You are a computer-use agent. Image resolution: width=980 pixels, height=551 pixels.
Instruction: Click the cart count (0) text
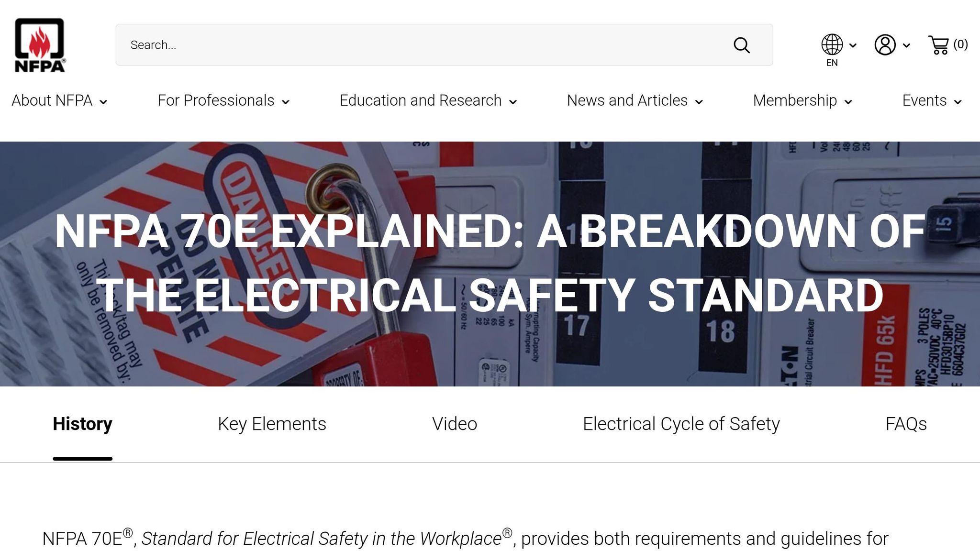pyautogui.click(x=960, y=44)
